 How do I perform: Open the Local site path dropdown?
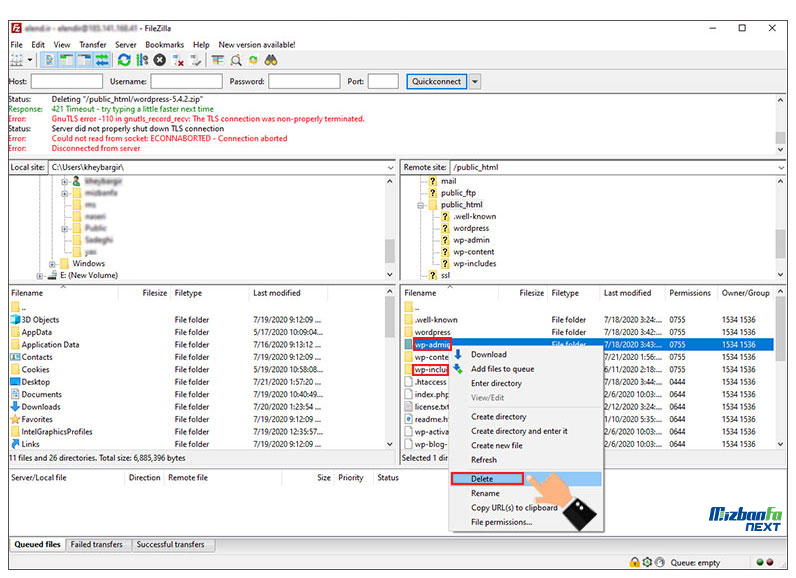(390, 167)
